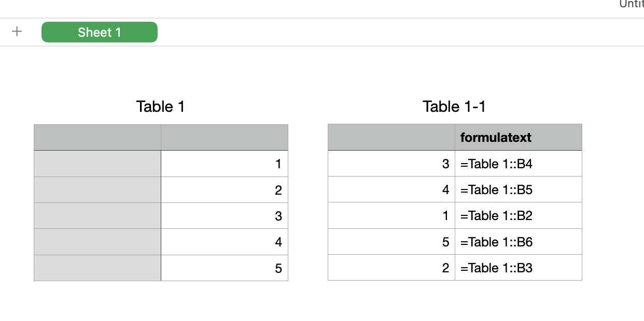The height and width of the screenshot is (321, 644).
Task: Add a new sheet with plus icon
Action: point(17,32)
